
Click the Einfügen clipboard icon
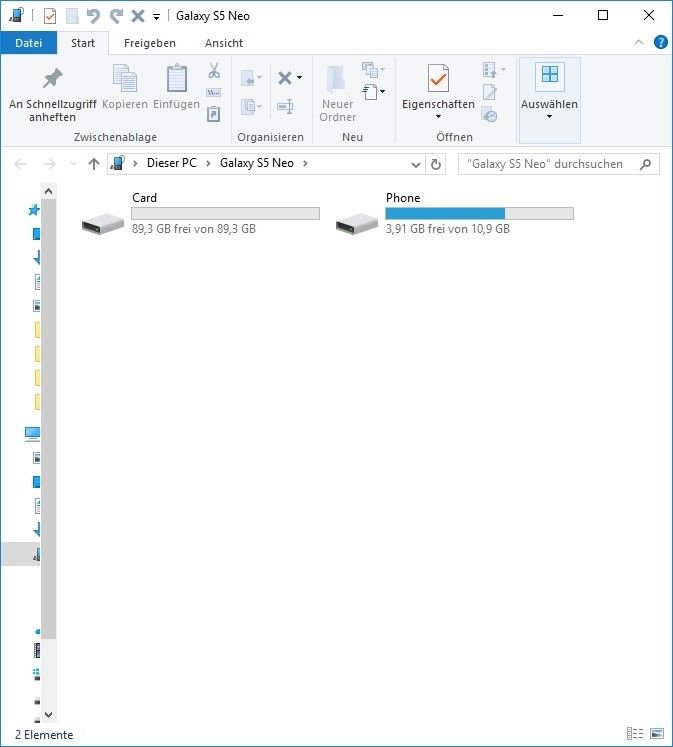(176, 78)
